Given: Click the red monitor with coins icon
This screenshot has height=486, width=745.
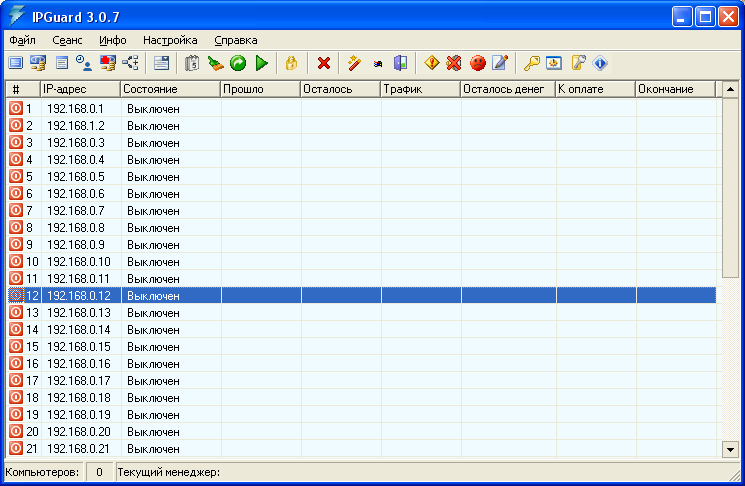Looking at the screenshot, I should [107, 63].
